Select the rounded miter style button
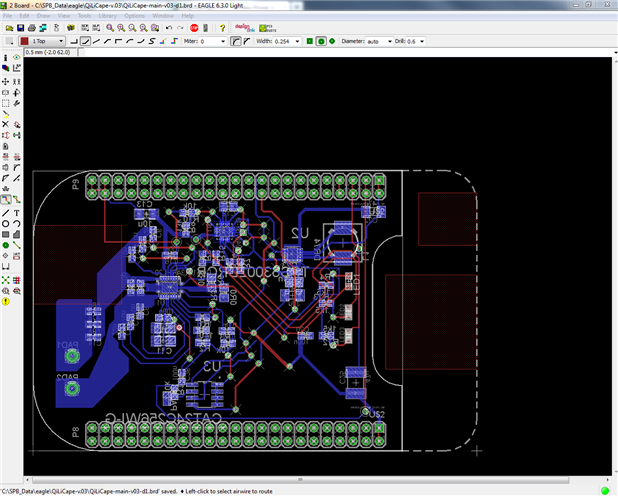Screen dimensions: 618x496 point(236,41)
